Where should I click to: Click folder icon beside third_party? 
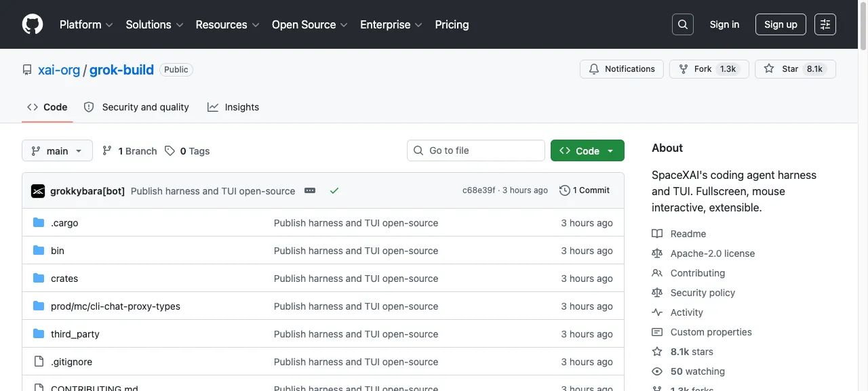tap(39, 334)
